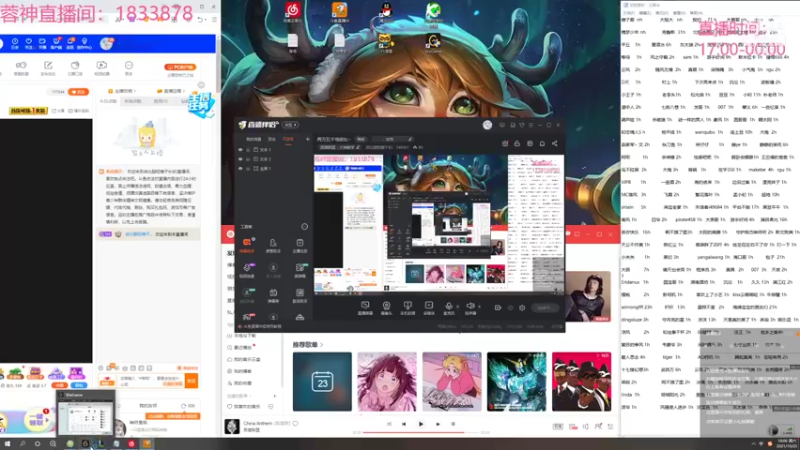800x450 pixels.
Task: Click the chat message input field
Action: coord(151,381)
